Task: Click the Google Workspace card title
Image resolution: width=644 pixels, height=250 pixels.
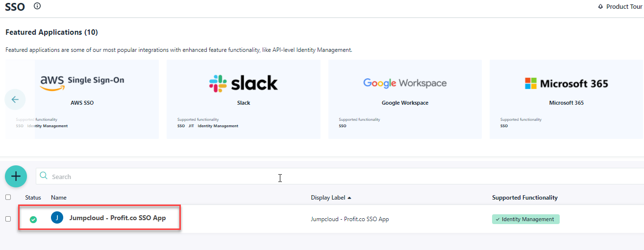Action: [x=405, y=103]
